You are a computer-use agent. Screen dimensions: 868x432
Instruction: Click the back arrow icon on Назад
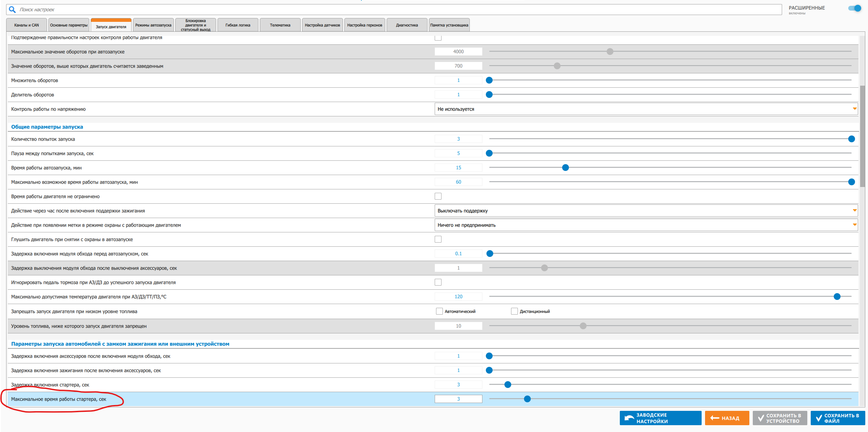[715, 418]
